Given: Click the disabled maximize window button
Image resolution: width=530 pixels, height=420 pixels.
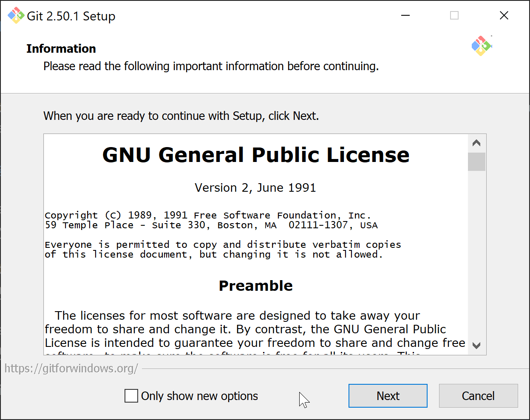Looking at the screenshot, I should pyautogui.click(x=454, y=16).
